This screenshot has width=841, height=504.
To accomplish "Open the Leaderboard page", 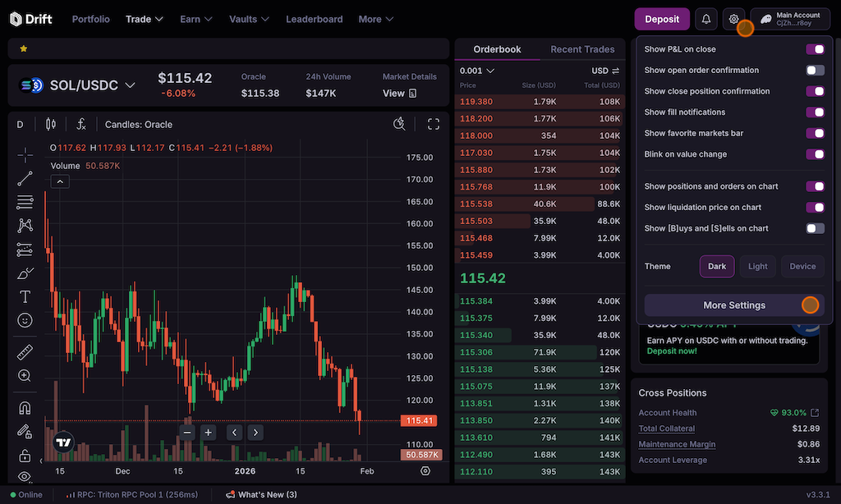I will coord(315,19).
